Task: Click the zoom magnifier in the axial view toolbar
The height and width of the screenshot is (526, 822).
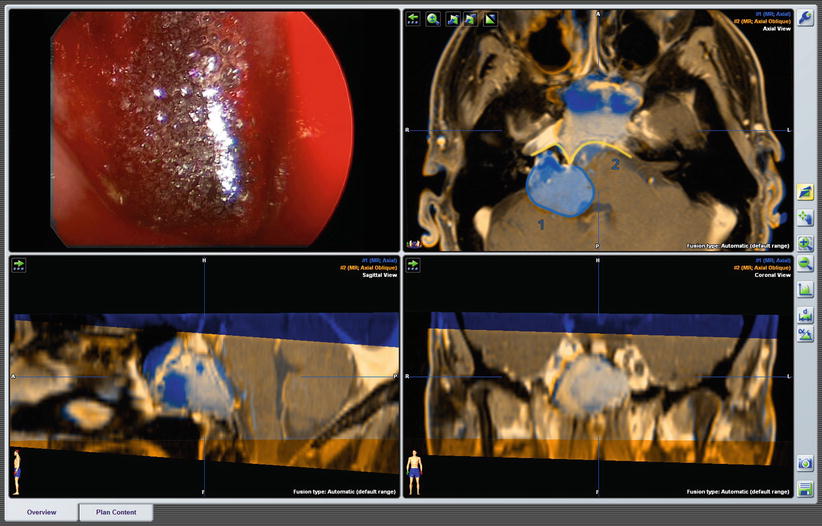Action: click(x=433, y=19)
